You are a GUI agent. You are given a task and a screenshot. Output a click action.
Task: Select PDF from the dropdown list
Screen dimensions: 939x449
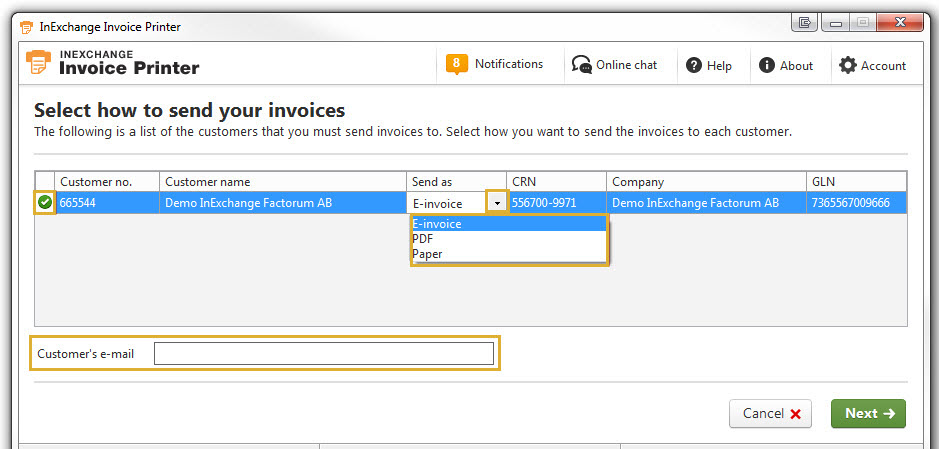508,239
